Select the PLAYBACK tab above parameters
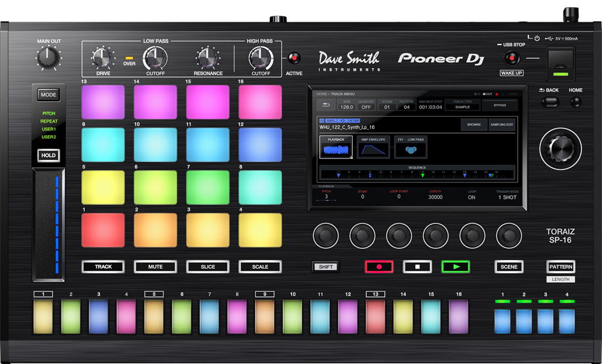This screenshot has height=364, width=602. [x=327, y=187]
